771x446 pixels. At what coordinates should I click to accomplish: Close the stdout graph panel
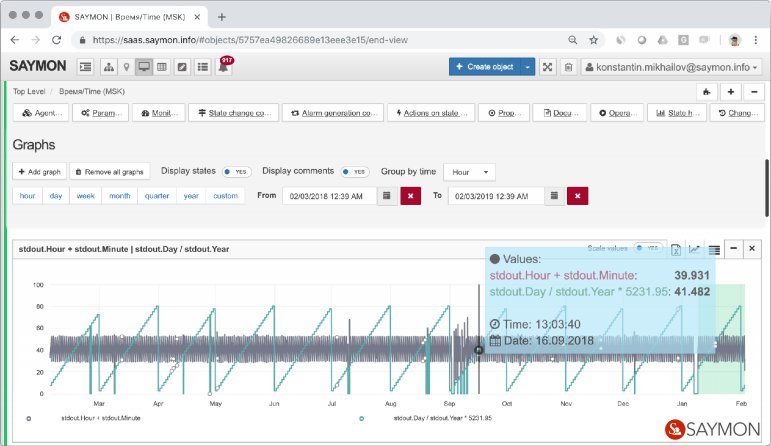[x=752, y=249]
